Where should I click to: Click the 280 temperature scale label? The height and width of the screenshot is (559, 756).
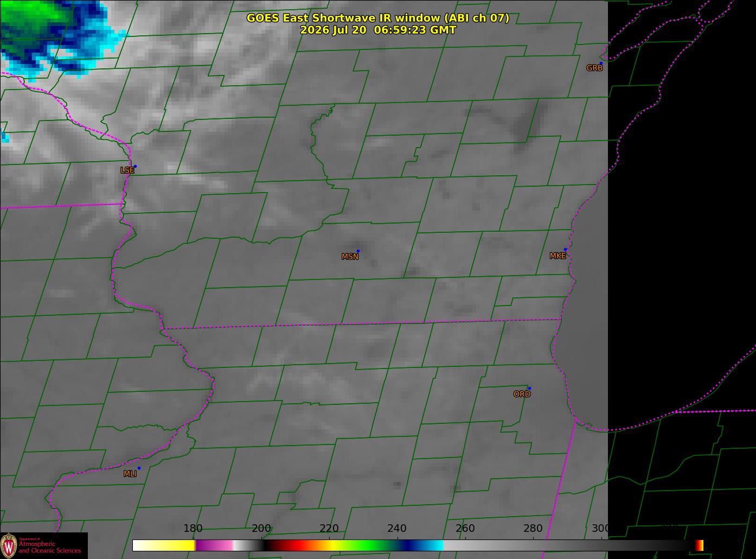533,528
